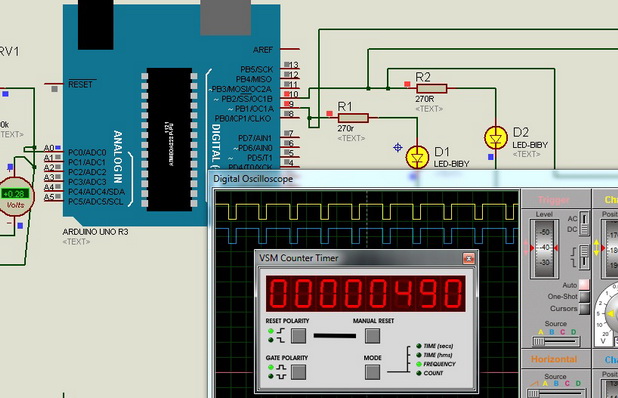Click the Counter Timer Mode button
The height and width of the screenshot is (398, 618).
pyautogui.click(x=372, y=372)
